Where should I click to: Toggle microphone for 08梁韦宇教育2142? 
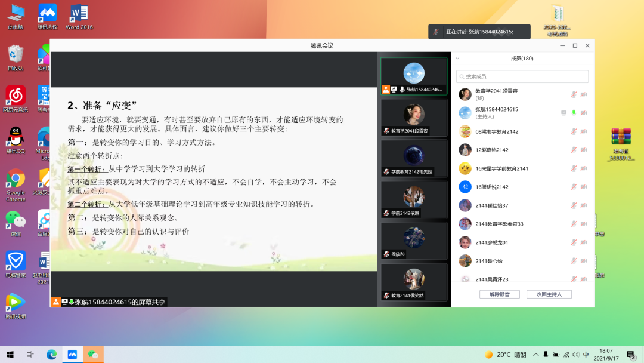[x=573, y=131]
